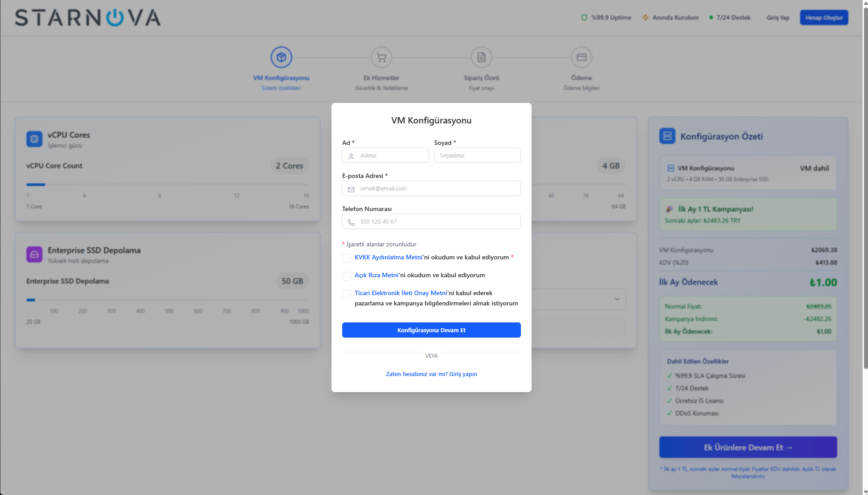Click the document icon for Sipariş Özeti
The width and height of the screenshot is (868, 495).
(x=481, y=57)
